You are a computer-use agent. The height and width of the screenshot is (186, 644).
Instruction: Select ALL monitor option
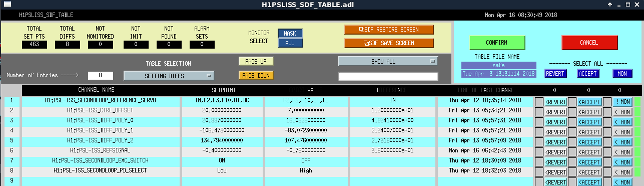[x=290, y=43]
